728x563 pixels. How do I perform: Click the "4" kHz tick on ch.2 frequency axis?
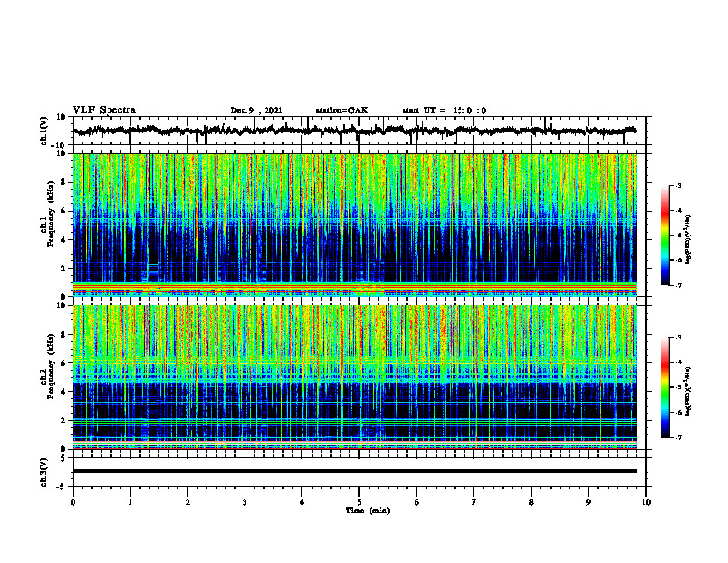pyautogui.click(x=64, y=392)
